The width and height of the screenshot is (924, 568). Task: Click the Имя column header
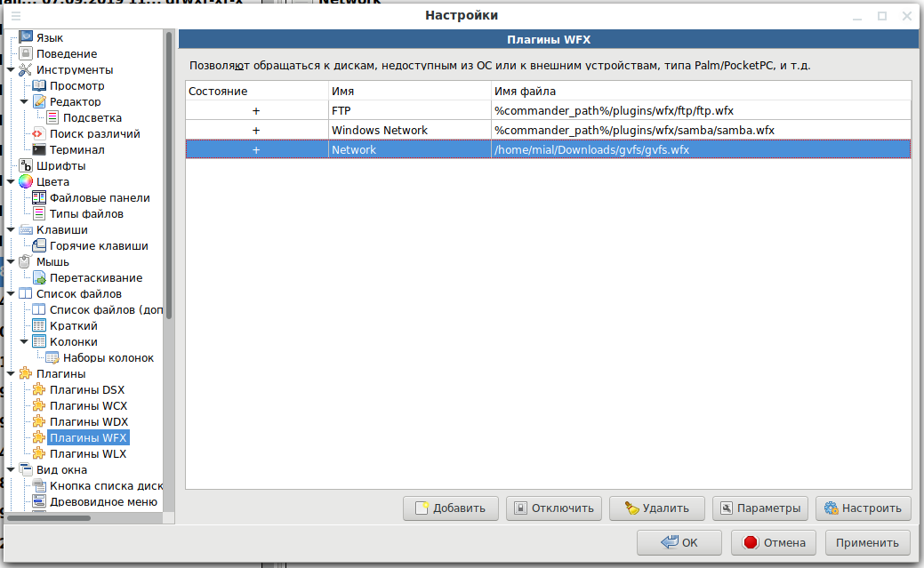click(x=410, y=91)
